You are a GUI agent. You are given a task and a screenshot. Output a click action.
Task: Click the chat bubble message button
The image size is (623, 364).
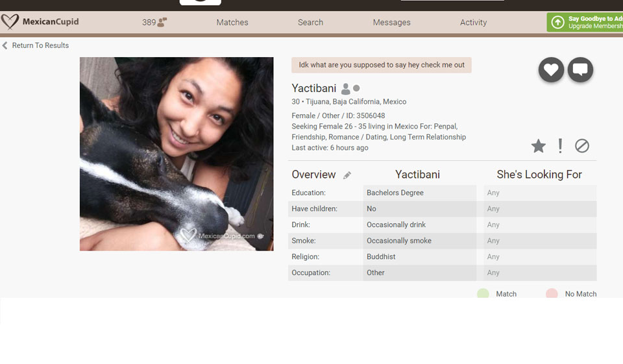[x=580, y=70]
